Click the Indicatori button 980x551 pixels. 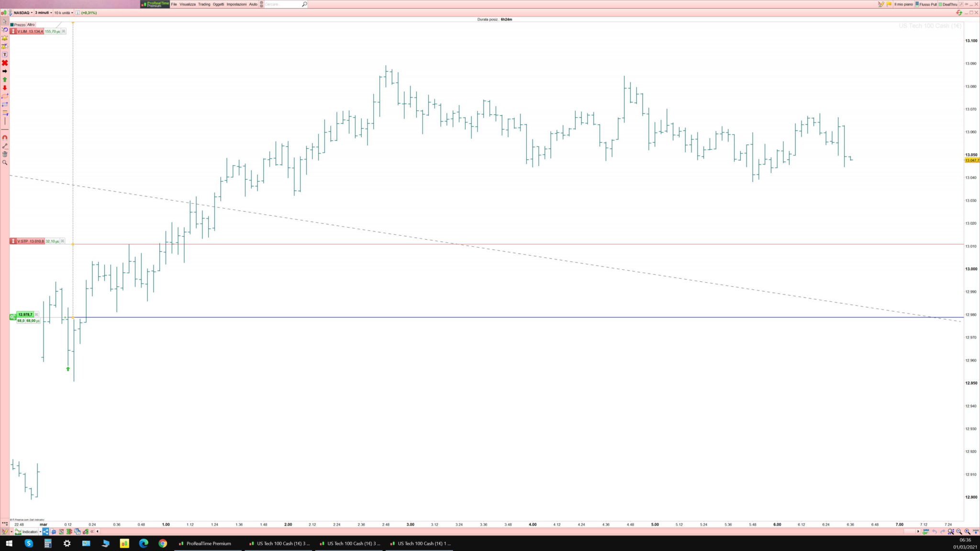(29, 531)
